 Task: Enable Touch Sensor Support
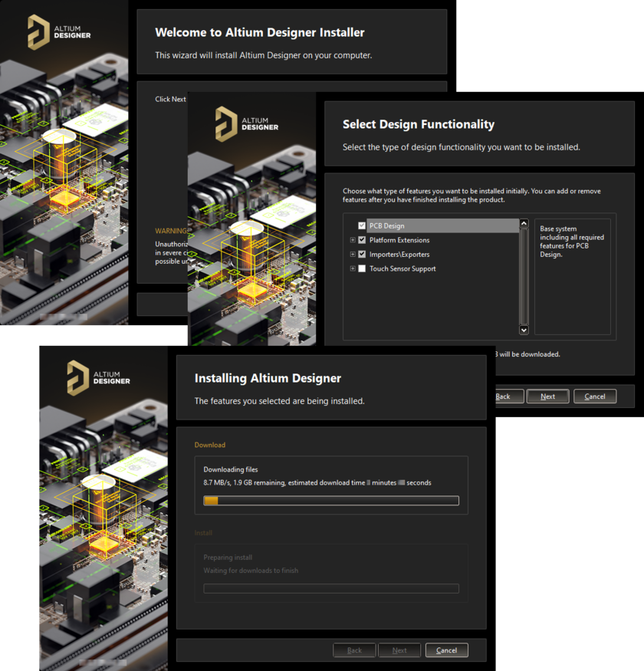[x=363, y=268]
